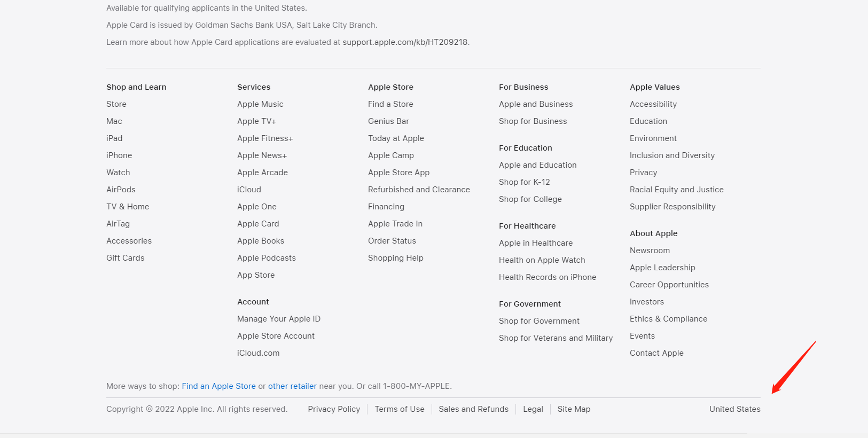Open Inclusion and Diversity
The height and width of the screenshot is (438, 868).
[x=672, y=155]
